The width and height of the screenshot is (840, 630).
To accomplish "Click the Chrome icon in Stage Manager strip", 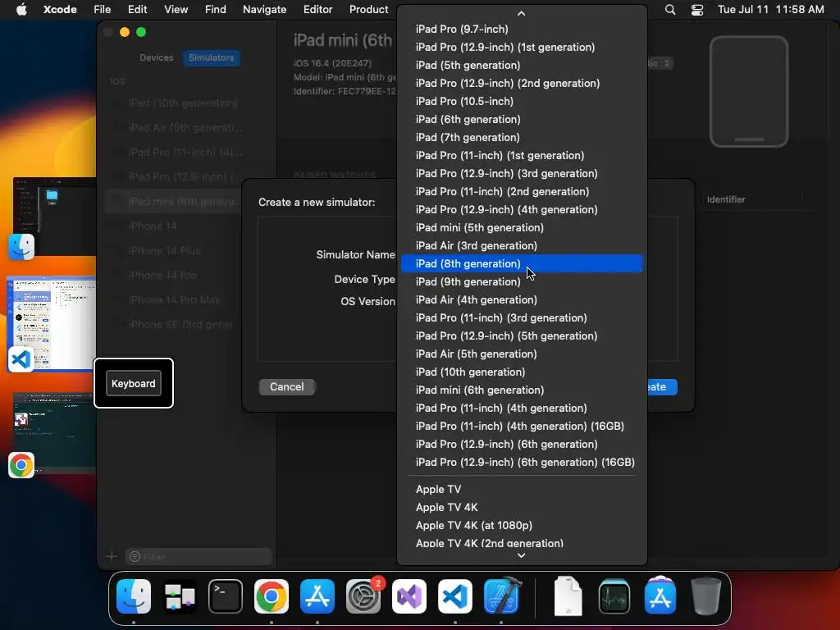I will (x=21, y=465).
